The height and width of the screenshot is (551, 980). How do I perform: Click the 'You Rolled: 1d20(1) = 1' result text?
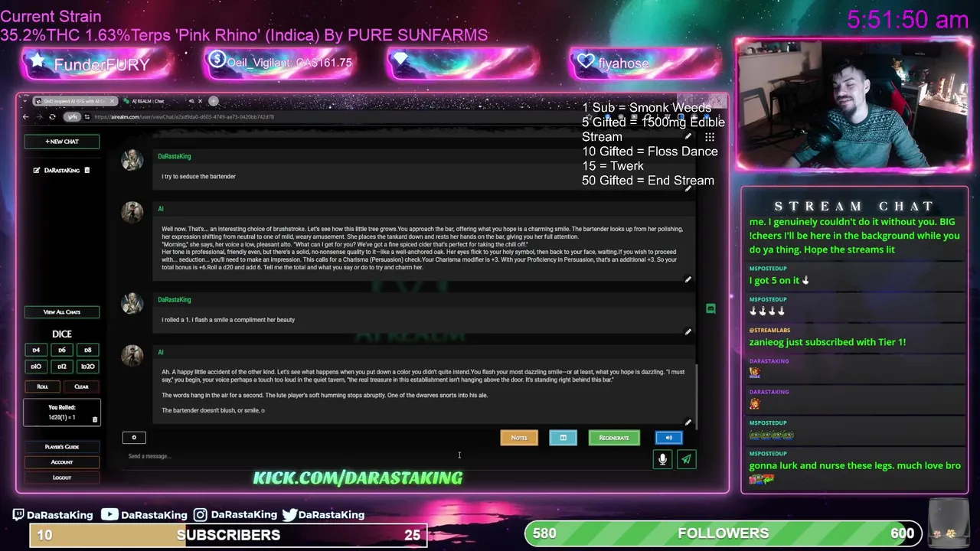(61, 412)
